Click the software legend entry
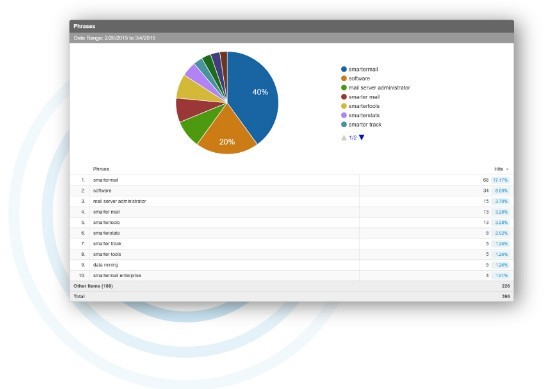 click(x=356, y=79)
